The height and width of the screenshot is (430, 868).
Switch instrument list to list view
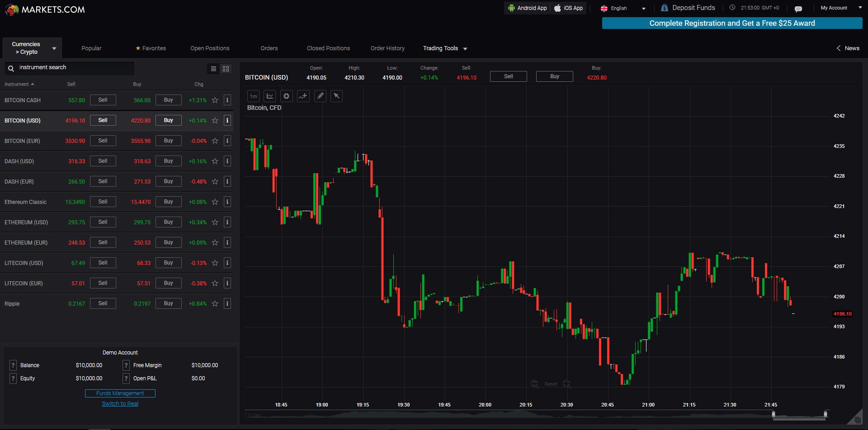coord(213,69)
